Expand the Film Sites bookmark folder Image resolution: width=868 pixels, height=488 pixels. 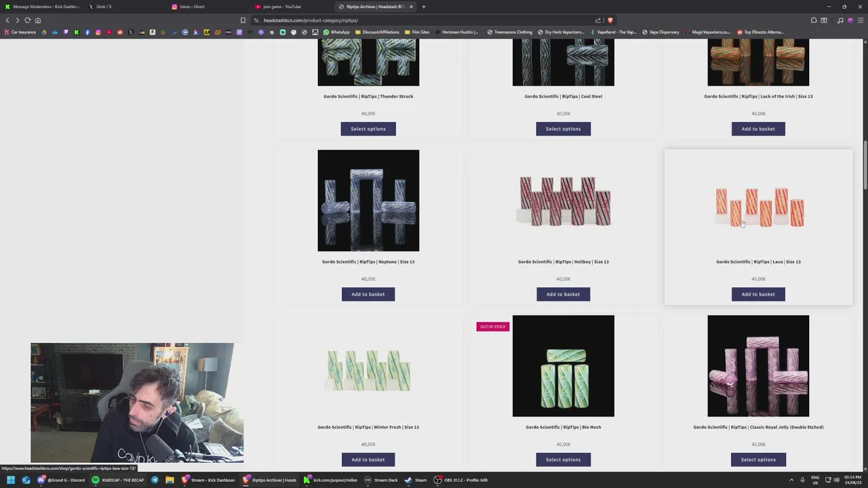[x=417, y=32]
